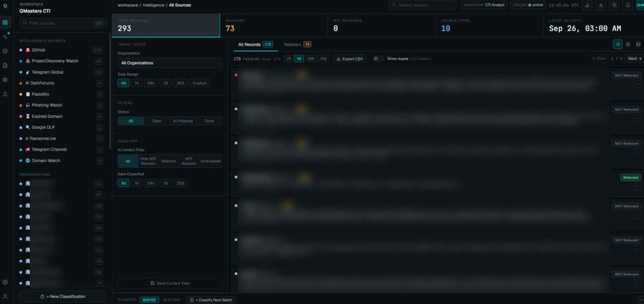644x304 pixels.
Task: Set Date Classified to 24h
Action: 150,183
